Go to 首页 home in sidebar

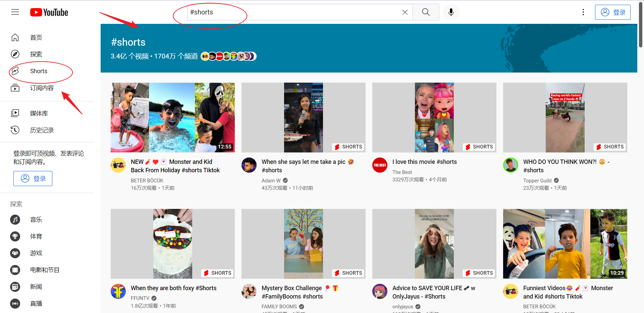47,37
